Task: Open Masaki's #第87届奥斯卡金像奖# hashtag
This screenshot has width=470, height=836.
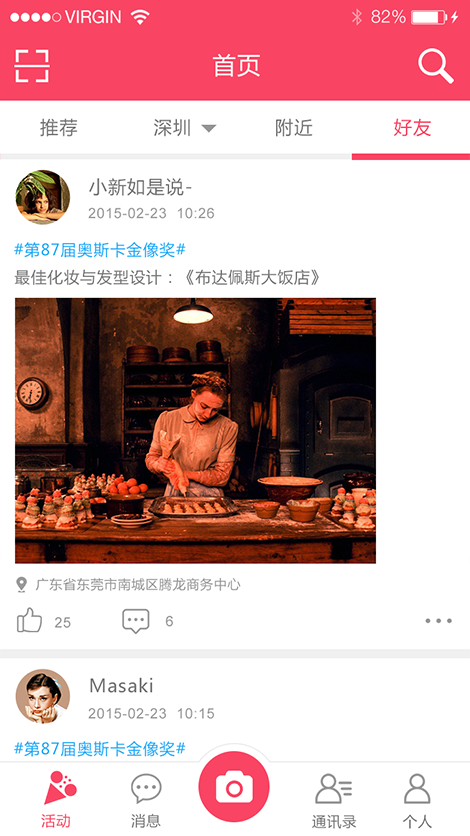Action: coord(100,749)
